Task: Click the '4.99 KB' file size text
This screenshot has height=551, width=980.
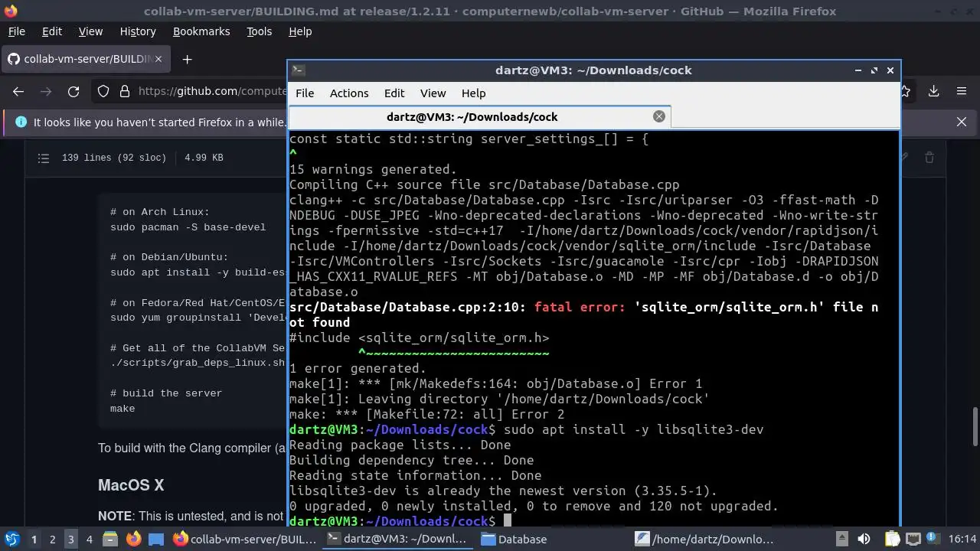Action: tap(204, 158)
